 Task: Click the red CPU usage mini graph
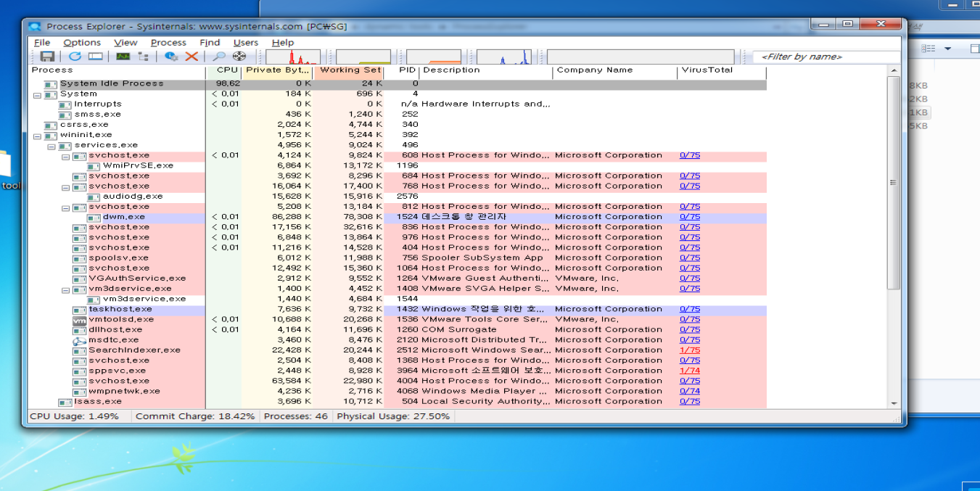click(293, 57)
